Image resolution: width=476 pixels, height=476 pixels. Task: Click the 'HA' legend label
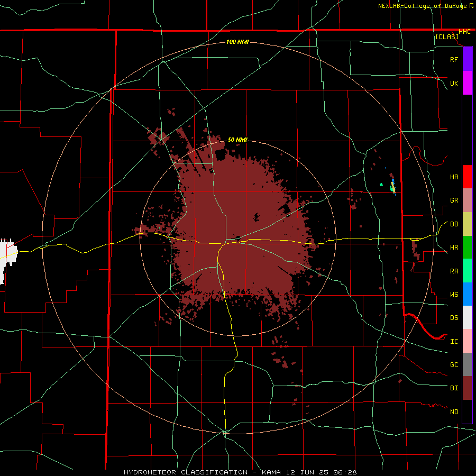click(454, 177)
